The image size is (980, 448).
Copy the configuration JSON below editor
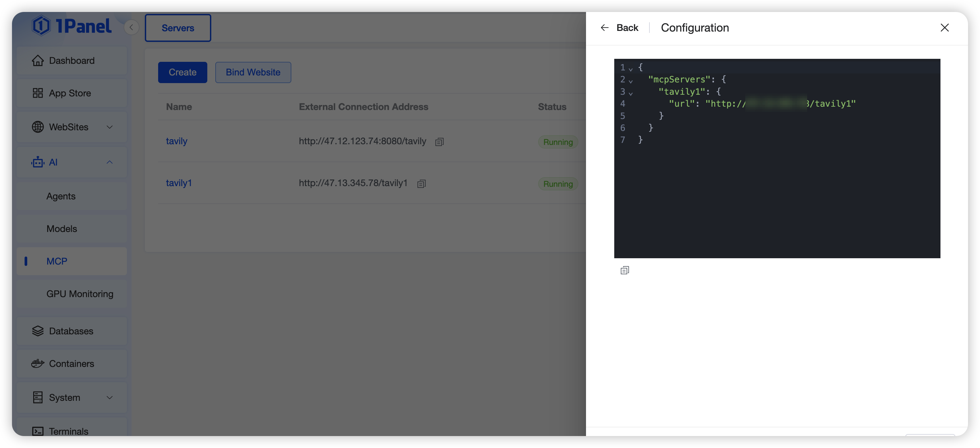pyautogui.click(x=624, y=270)
